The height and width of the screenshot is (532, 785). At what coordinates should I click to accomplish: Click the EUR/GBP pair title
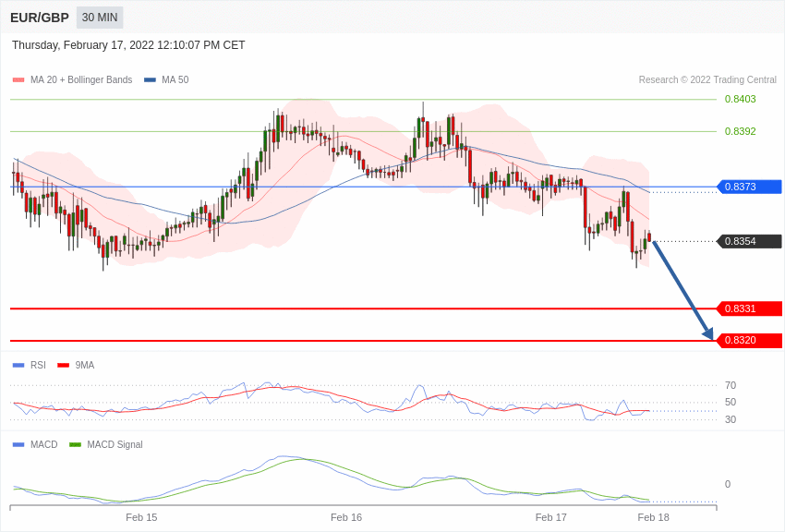pyautogui.click(x=40, y=18)
